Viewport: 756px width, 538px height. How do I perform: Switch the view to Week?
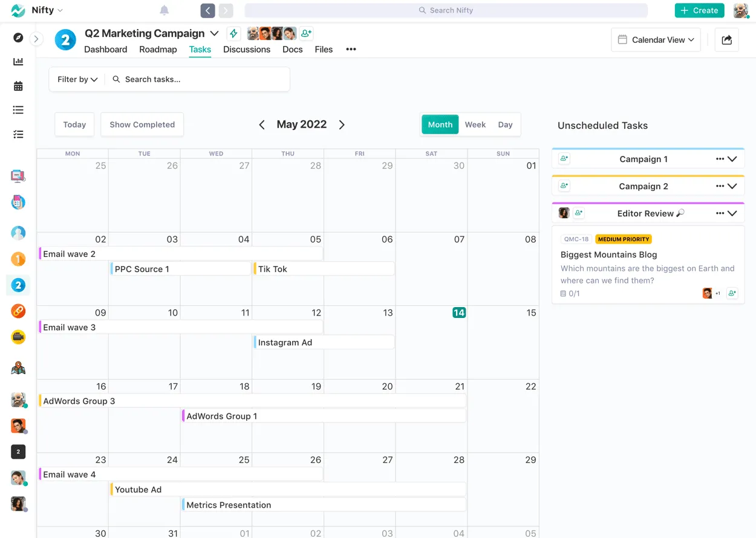[x=475, y=125]
